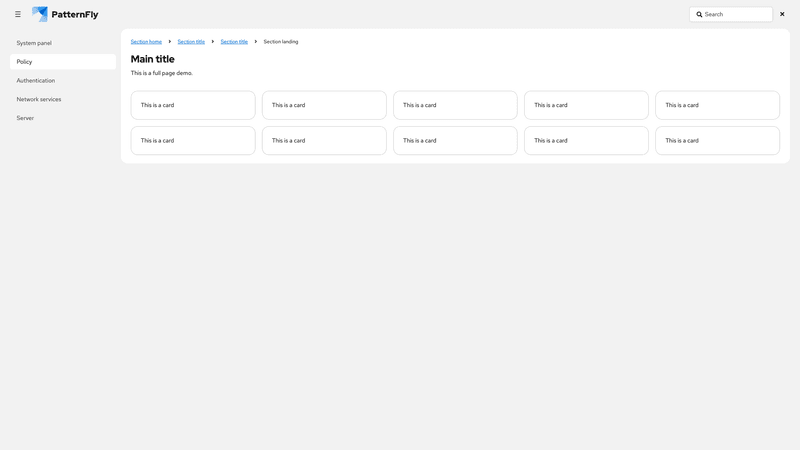Open Network services nav item

[x=39, y=99]
